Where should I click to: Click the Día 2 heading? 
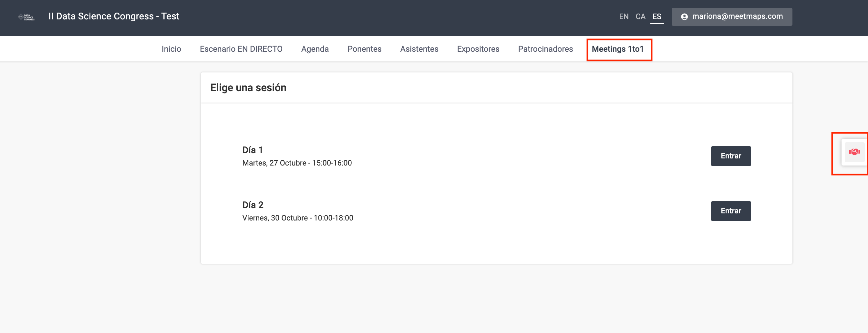253,205
